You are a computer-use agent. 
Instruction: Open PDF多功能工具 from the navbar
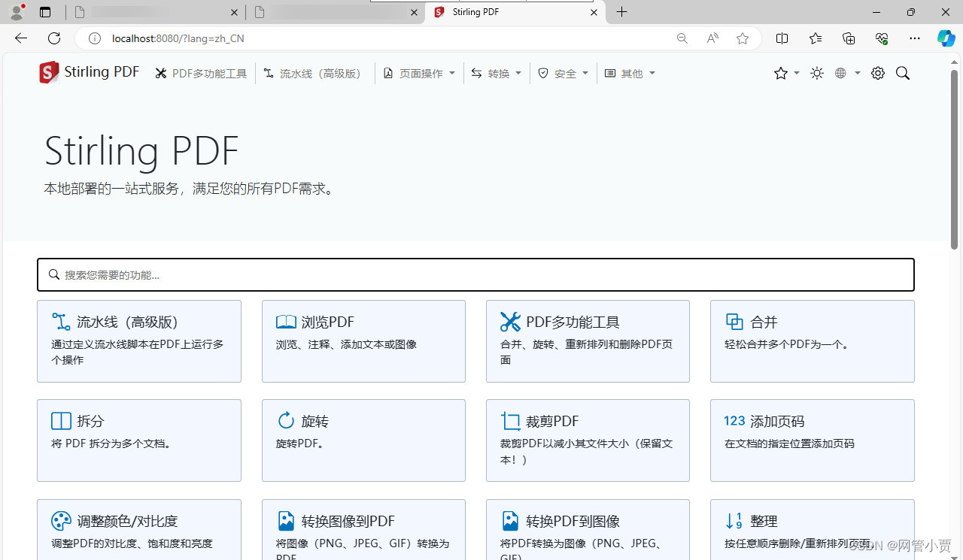pos(201,74)
